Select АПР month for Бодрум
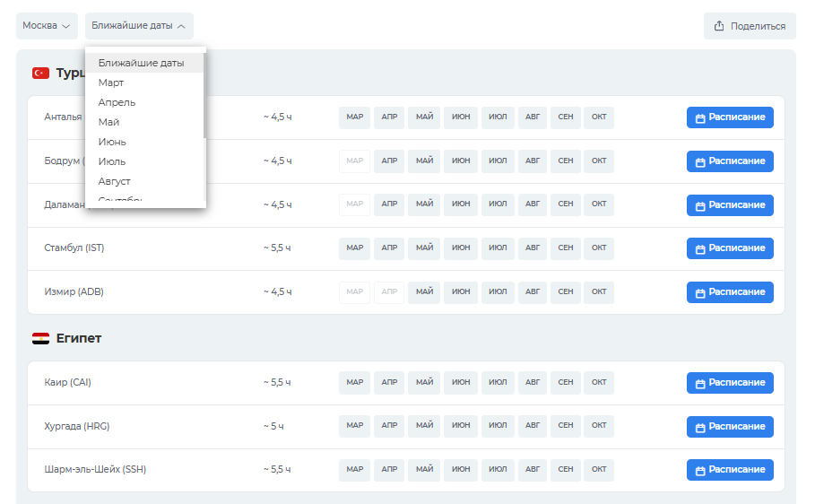This screenshot has width=815, height=504. [389, 161]
